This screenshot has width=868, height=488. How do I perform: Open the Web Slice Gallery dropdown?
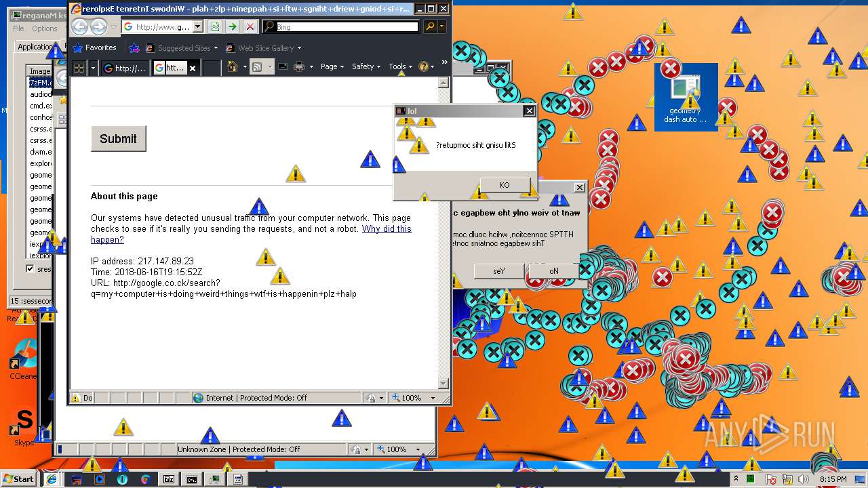point(299,48)
